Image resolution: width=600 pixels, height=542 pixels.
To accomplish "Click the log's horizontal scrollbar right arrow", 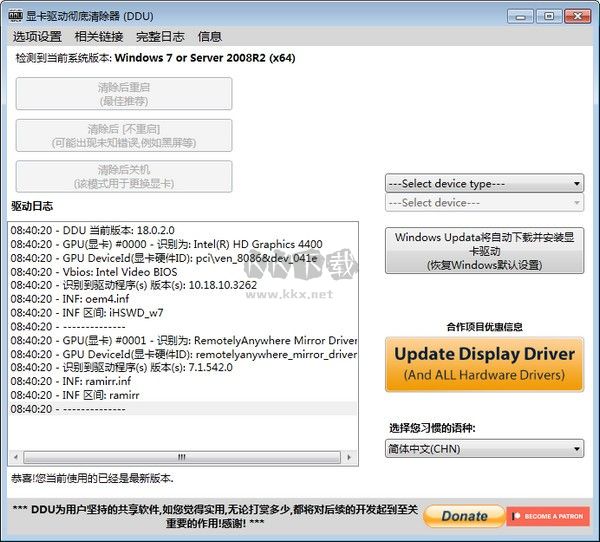I will click(x=349, y=457).
